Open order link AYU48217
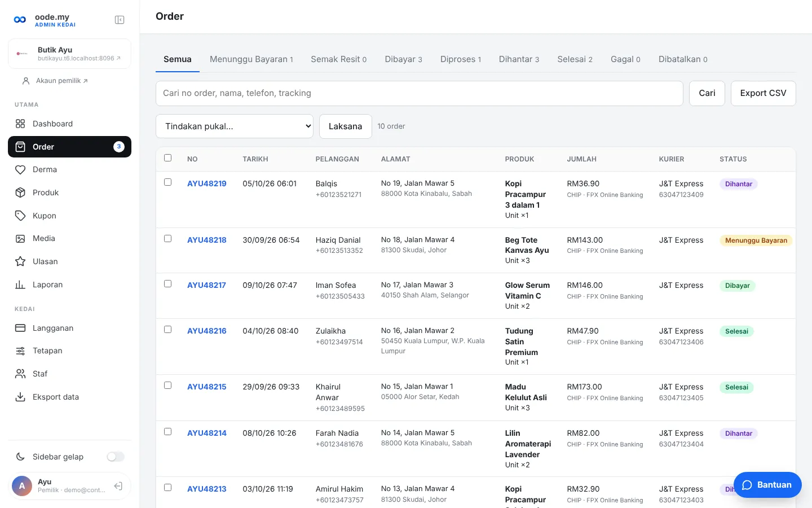This screenshot has height=508, width=812. (x=206, y=285)
